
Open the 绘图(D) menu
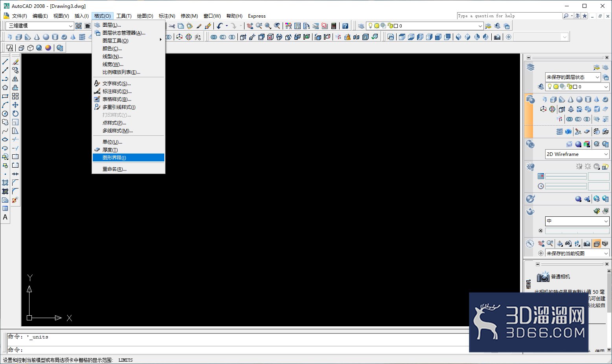point(145,16)
